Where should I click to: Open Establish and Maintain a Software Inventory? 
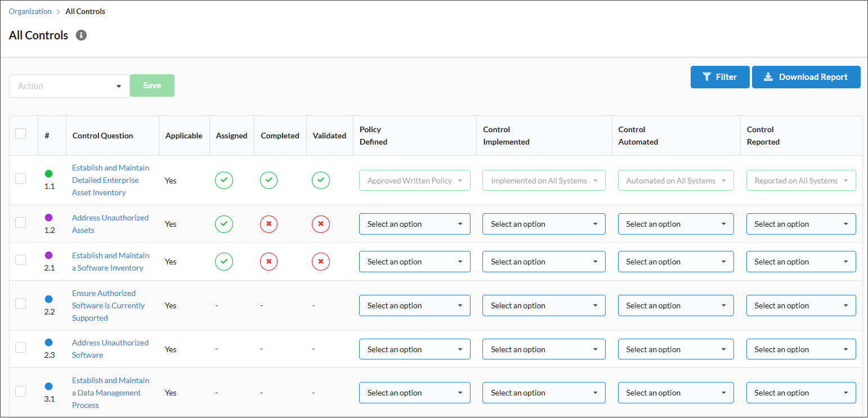[x=111, y=262]
